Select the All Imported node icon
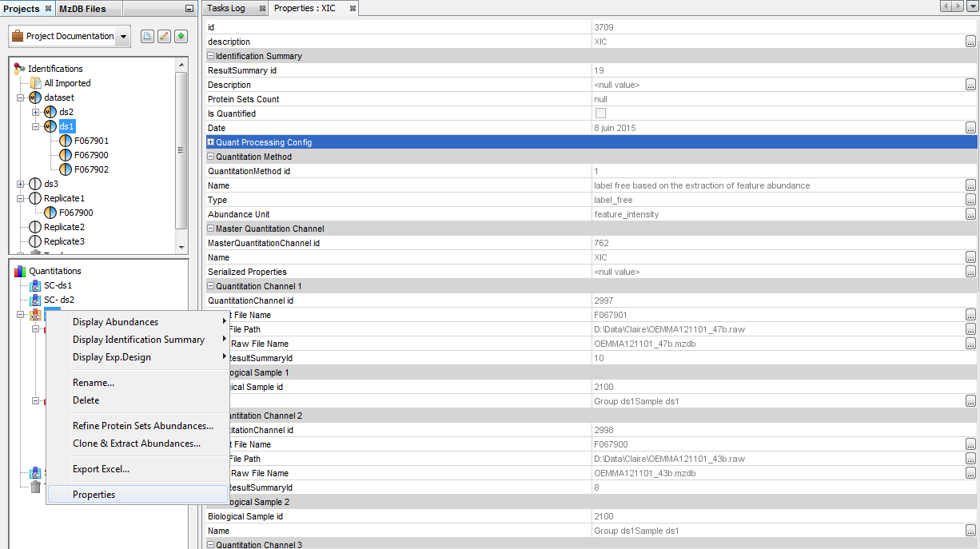 [35, 83]
